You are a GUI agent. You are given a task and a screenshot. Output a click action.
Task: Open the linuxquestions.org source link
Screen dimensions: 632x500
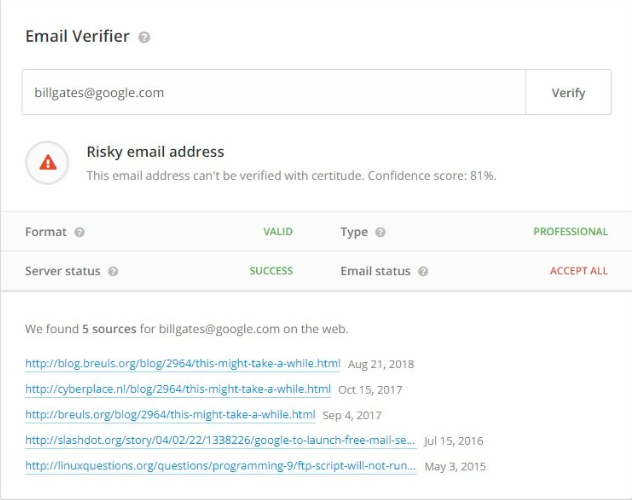220,466
